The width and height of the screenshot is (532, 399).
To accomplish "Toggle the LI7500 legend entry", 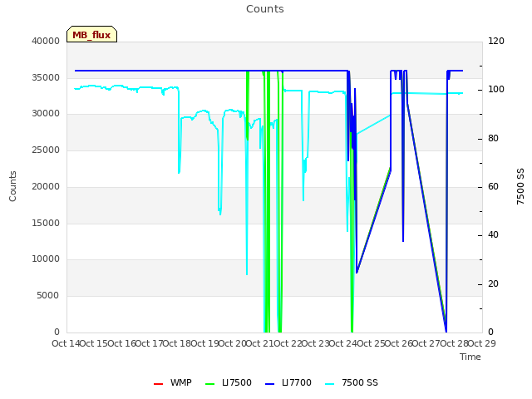I will (x=229, y=382).
